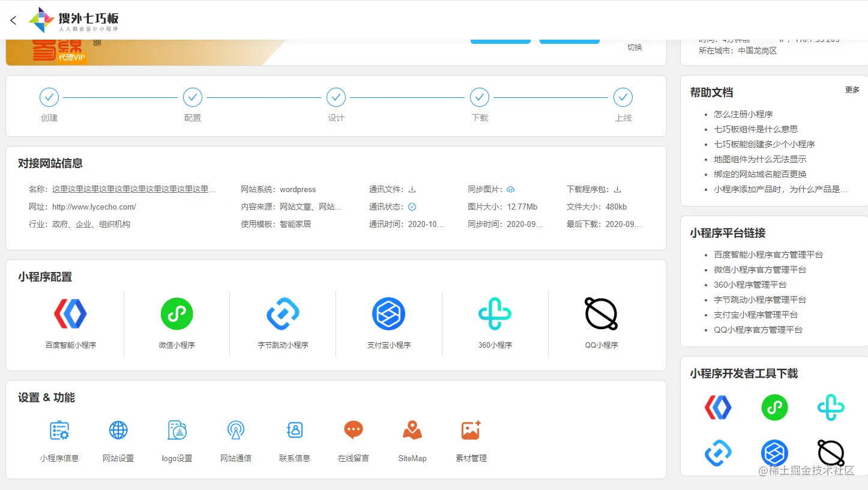Select the 下载 step circle
The height and width of the screenshot is (490, 868).
[x=480, y=97]
